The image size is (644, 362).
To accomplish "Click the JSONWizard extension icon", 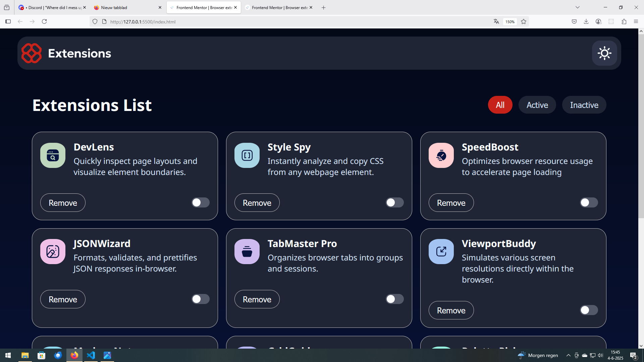I will coord(53,252).
